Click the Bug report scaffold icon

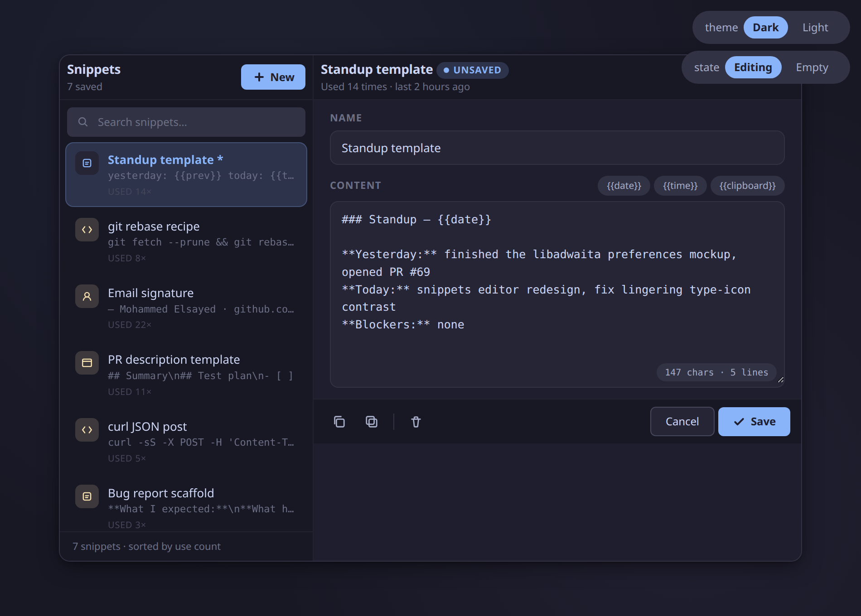(87, 496)
